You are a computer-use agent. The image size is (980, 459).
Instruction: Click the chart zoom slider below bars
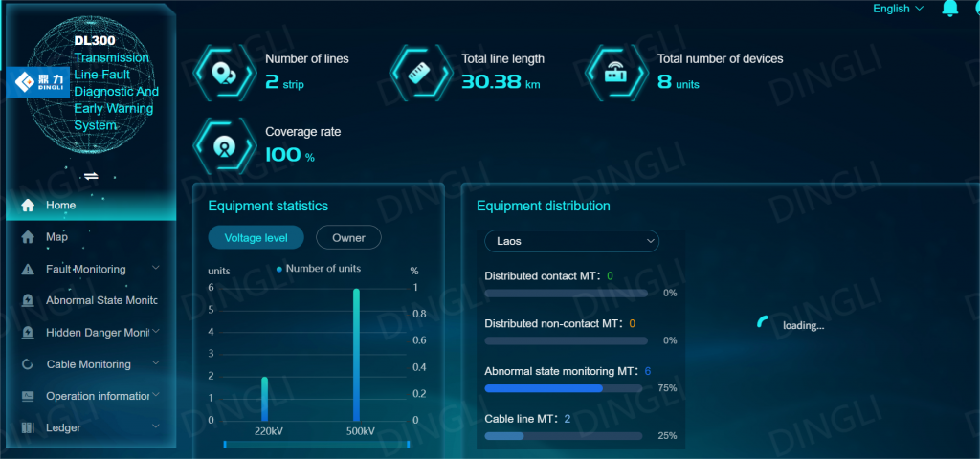click(316, 444)
